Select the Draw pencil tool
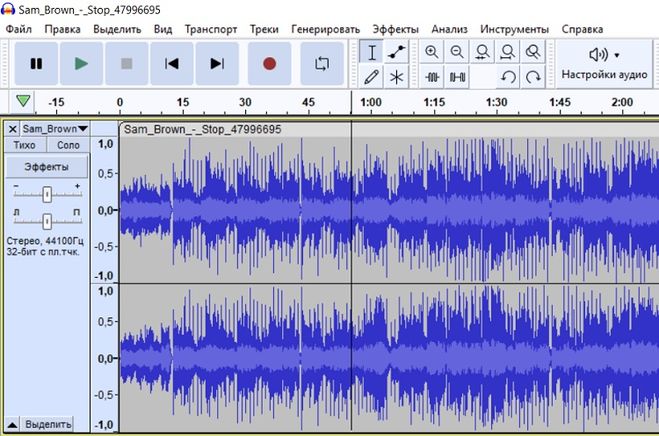The width and height of the screenshot is (659, 436). coord(372,77)
